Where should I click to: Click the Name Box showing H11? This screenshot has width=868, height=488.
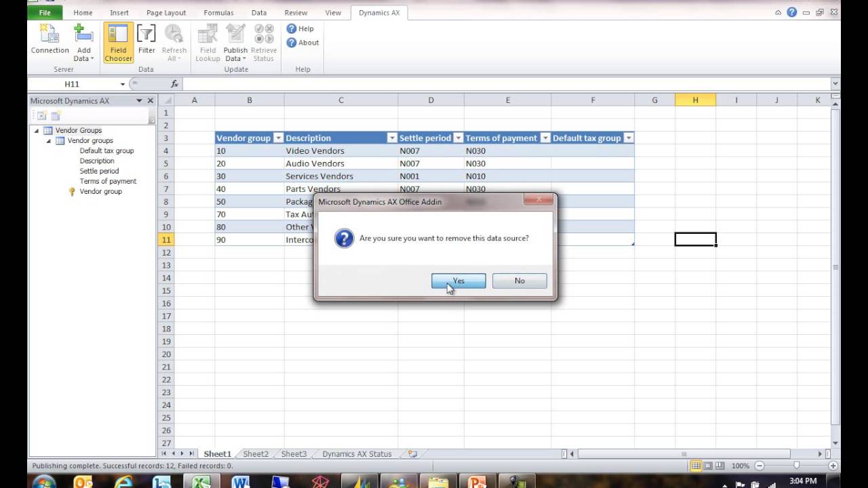(x=72, y=84)
